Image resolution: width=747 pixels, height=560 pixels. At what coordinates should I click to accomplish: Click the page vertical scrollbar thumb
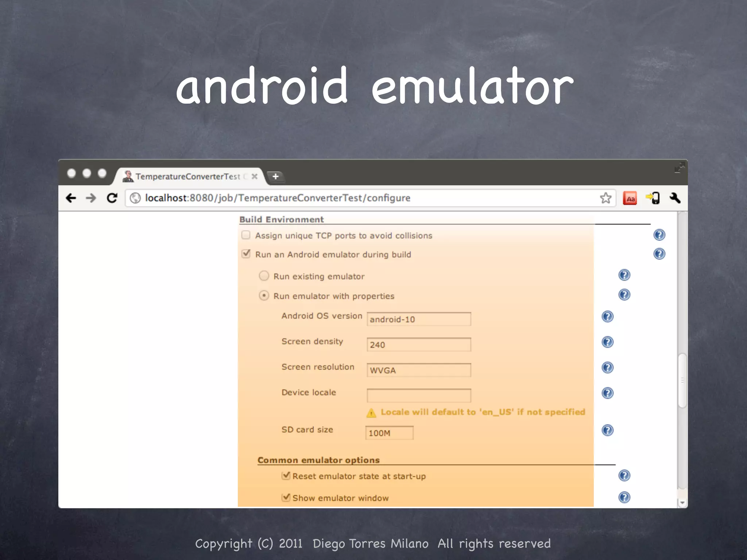pyautogui.click(x=682, y=380)
